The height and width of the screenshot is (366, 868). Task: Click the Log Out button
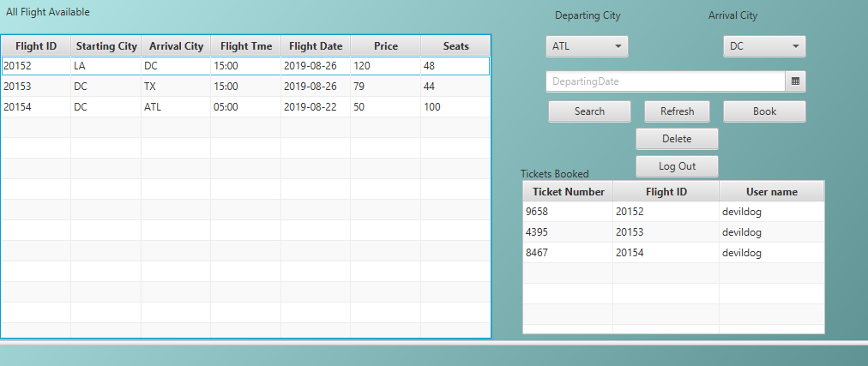pyautogui.click(x=677, y=166)
